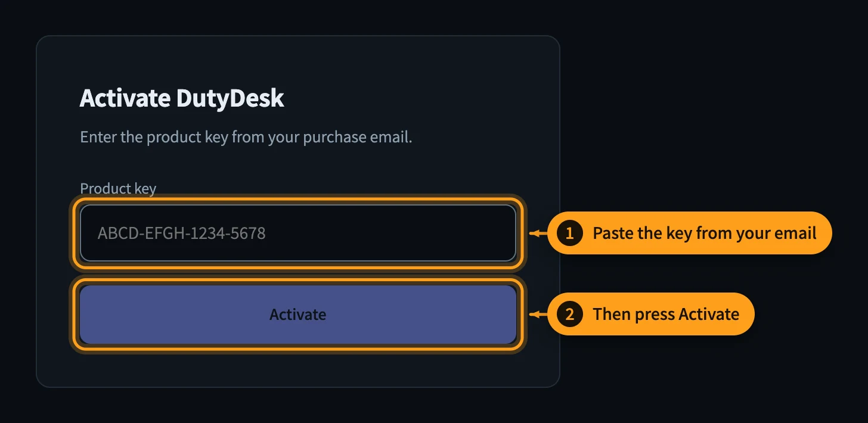This screenshot has width=868, height=423.
Task: Click the word "DutyDesk" in the title
Action: point(230,98)
